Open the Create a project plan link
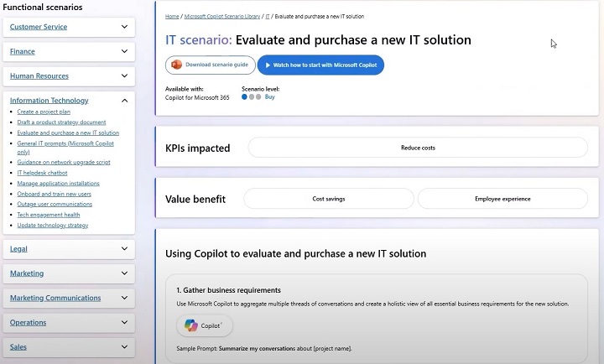Viewport: 604px width, 364px height. [x=44, y=112]
